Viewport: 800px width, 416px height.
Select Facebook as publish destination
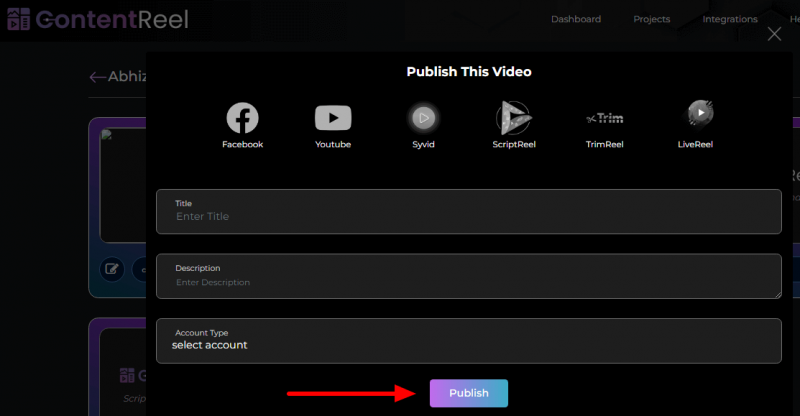242,118
